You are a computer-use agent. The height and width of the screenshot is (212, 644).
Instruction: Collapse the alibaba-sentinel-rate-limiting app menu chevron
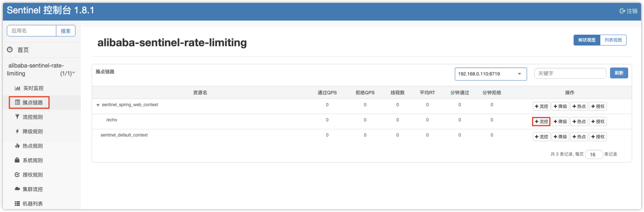coord(74,73)
